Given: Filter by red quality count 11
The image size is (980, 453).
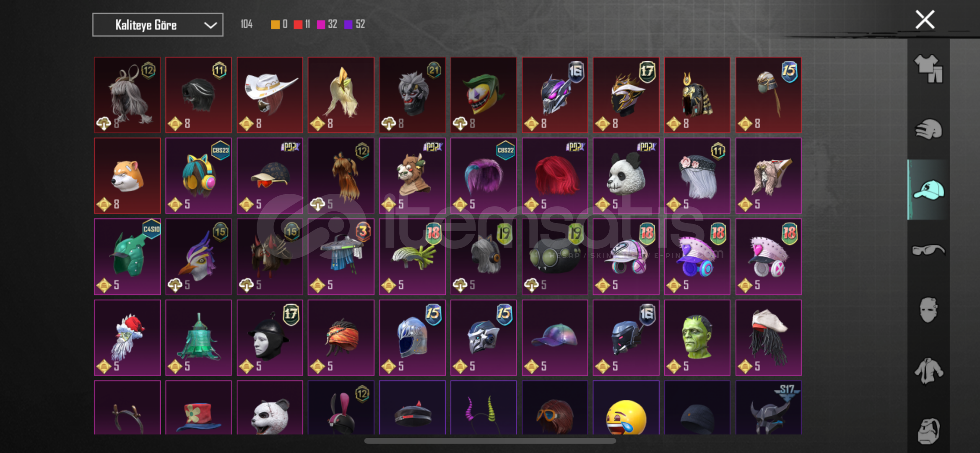Looking at the screenshot, I should (302, 24).
